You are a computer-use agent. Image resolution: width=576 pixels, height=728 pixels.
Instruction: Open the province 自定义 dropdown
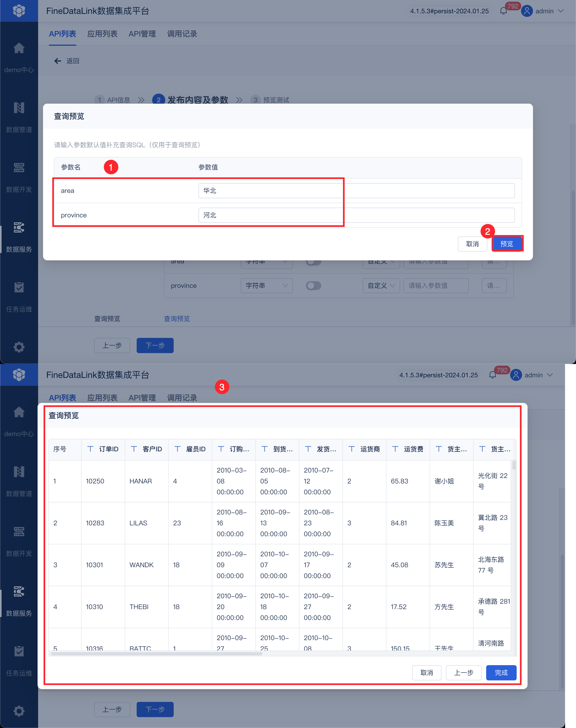click(381, 285)
